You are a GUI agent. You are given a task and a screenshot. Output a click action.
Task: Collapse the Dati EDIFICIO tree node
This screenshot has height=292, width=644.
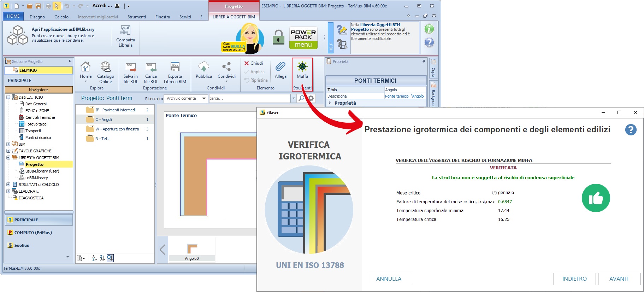pyautogui.click(x=8, y=97)
